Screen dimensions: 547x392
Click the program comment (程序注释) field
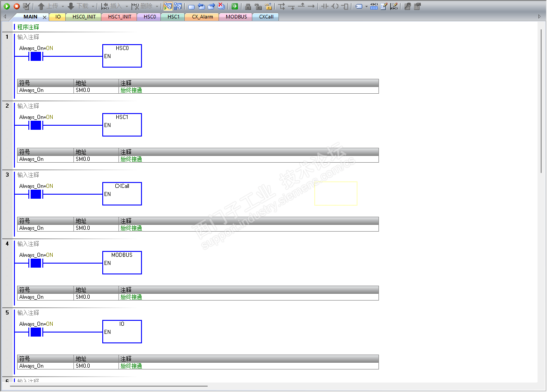pos(28,27)
